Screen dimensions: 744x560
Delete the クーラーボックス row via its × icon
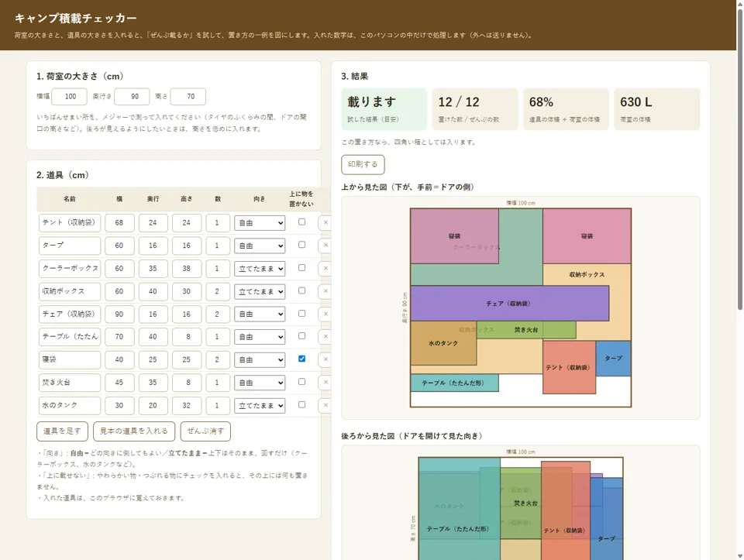pos(325,268)
